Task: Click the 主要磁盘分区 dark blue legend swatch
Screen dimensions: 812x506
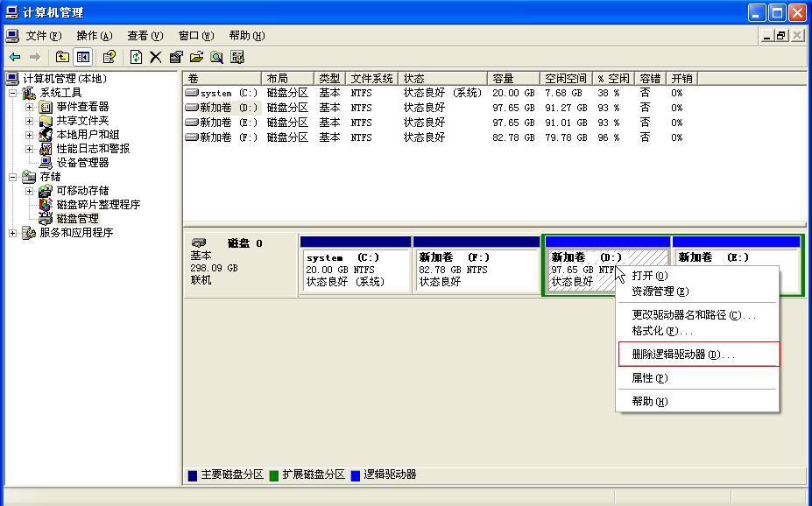Action: click(x=192, y=475)
